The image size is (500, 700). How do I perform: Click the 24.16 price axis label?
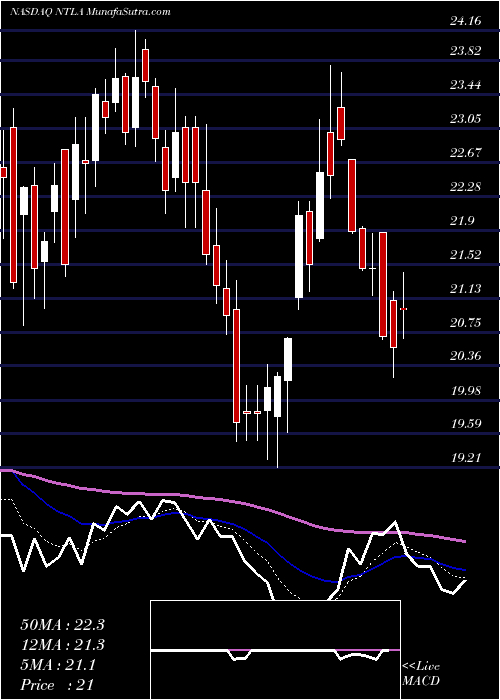[466, 21]
